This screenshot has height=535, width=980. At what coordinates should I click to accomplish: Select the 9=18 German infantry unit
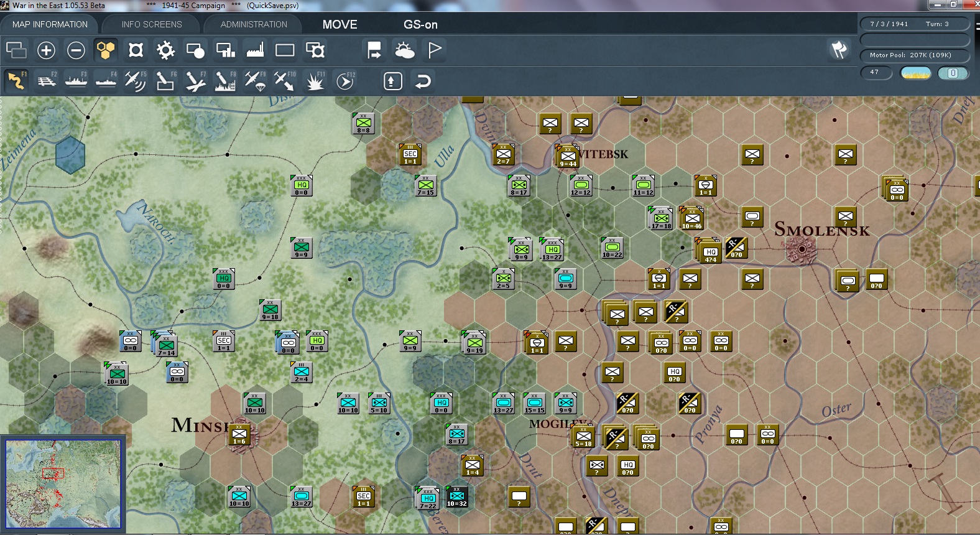(x=270, y=310)
